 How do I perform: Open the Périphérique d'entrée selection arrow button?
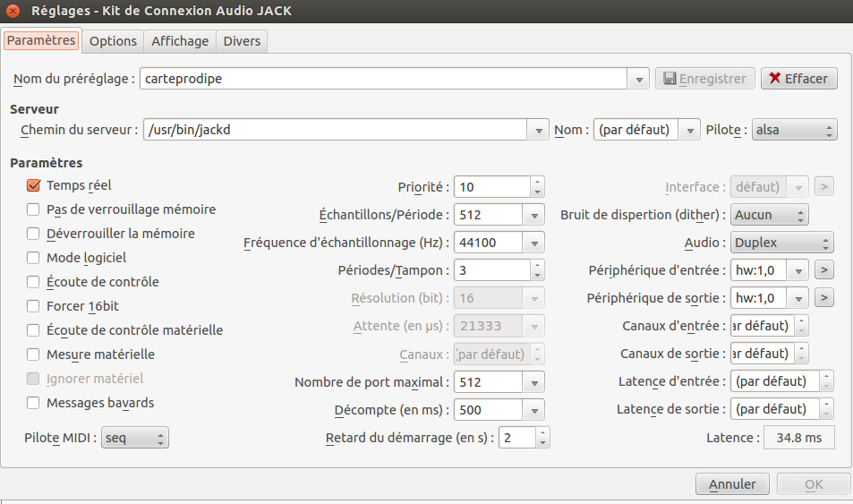point(824,270)
